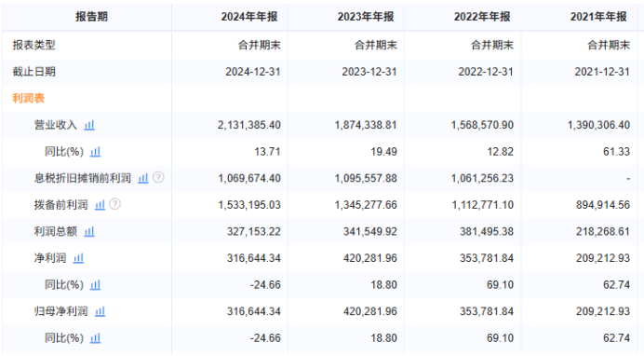The width and height of the screenshot is (644, 356).
Task: Open chart icon next to 利润总额
Action: pos(89,231)
